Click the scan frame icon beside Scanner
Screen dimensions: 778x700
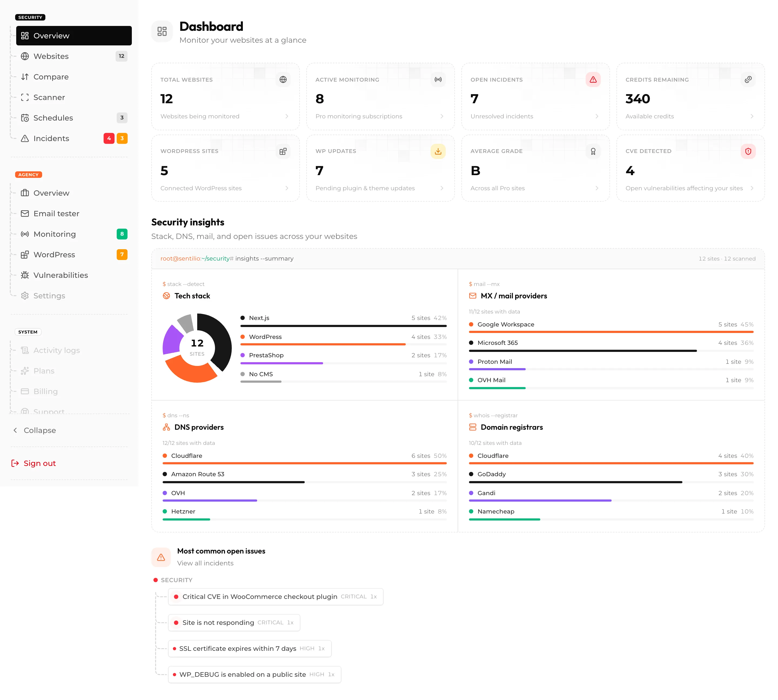[x=25, y=97]
